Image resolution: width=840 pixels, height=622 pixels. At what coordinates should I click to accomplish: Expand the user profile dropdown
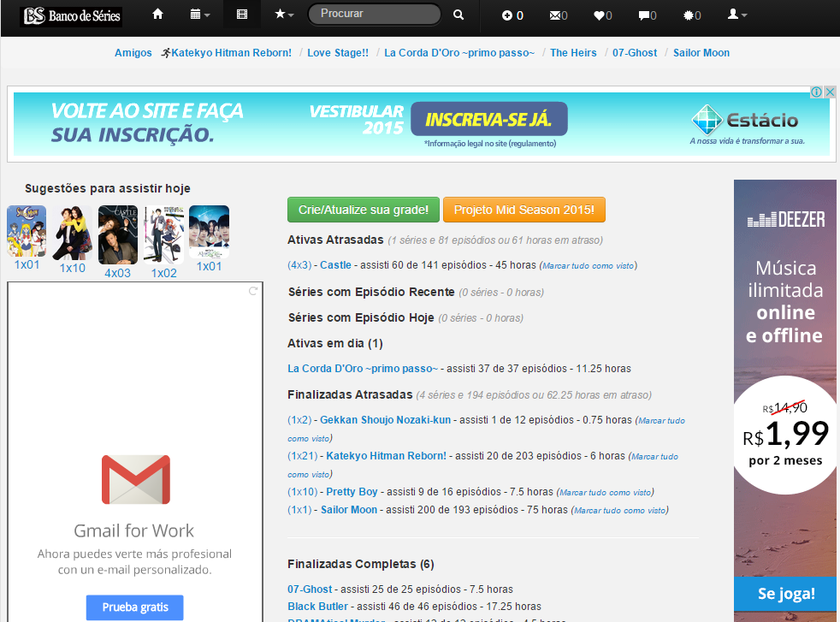coord(737,15)
